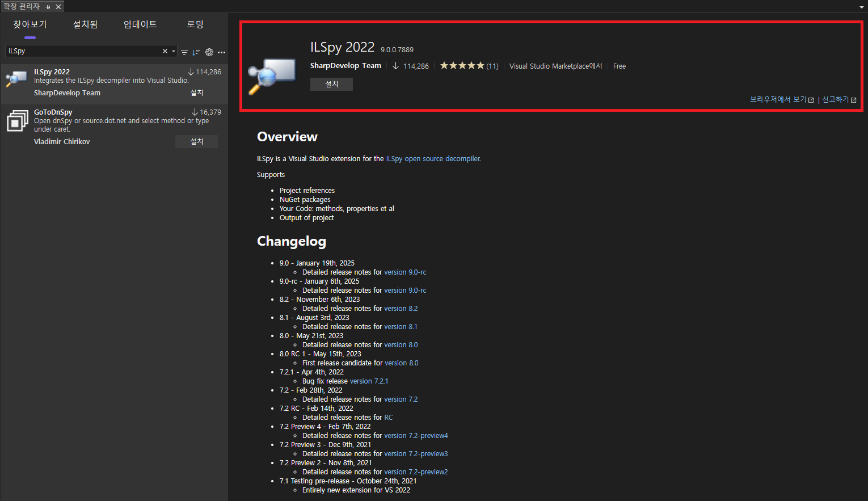This screenshot has width=868, height=501.
Task: Open the version 8.2 release notes link
Action: coord(401,309)
